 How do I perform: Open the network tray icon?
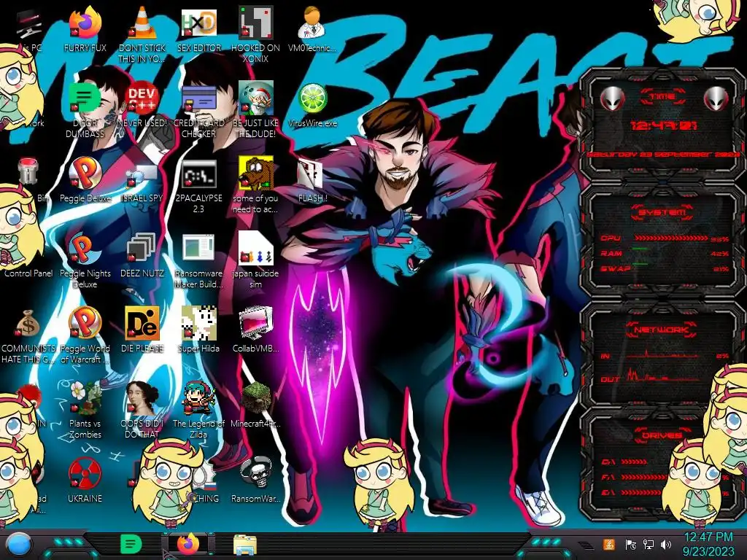click(x=649, y=545)
